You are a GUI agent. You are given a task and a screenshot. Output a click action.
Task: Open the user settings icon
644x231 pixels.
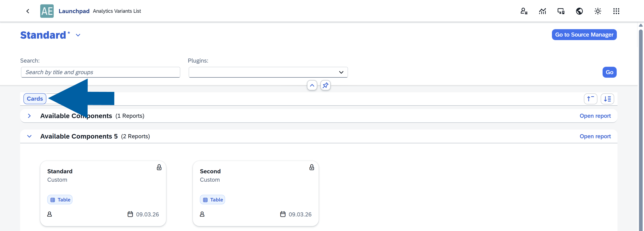[524, 11]
